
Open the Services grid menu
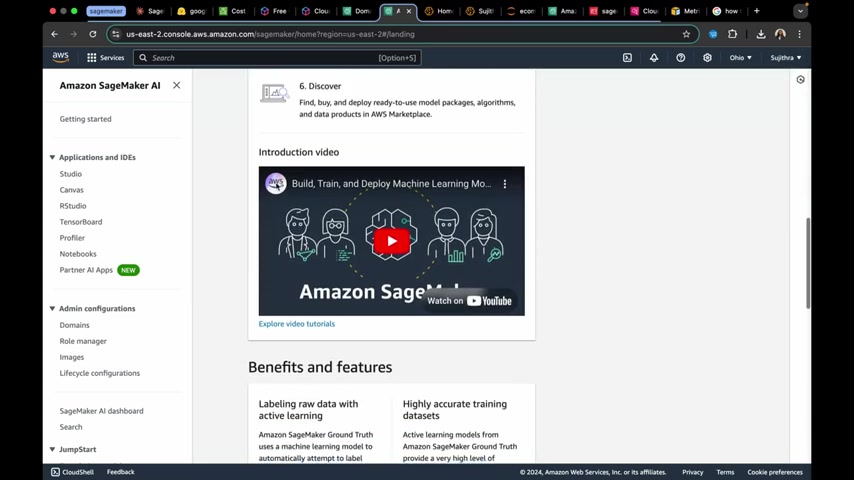click(x=105, y=57)
